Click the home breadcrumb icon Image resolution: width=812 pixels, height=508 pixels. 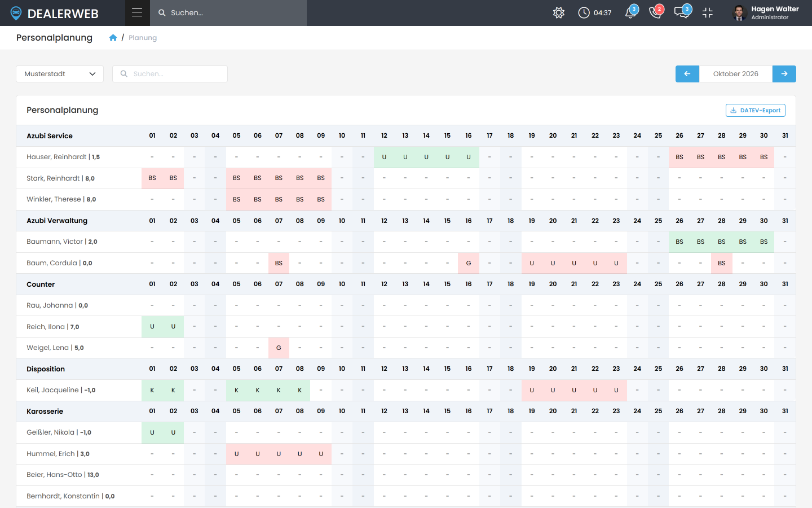(113, 38)
